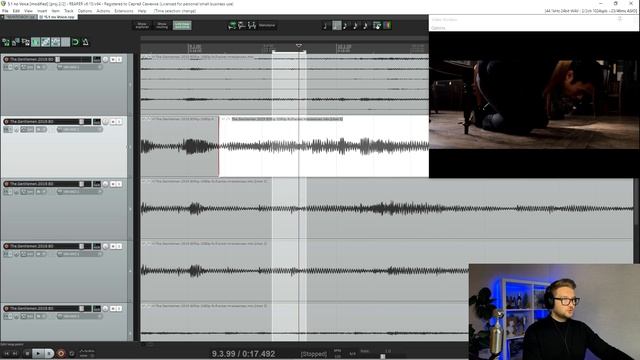Select the fifth note-length icon
The width and height of the screenshot is (640, 360).
[x=365, y=26]
